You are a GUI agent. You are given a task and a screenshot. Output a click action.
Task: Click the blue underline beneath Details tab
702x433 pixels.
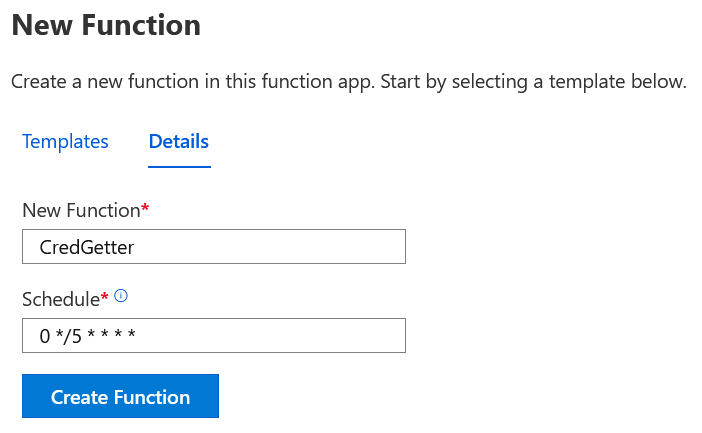179,167
